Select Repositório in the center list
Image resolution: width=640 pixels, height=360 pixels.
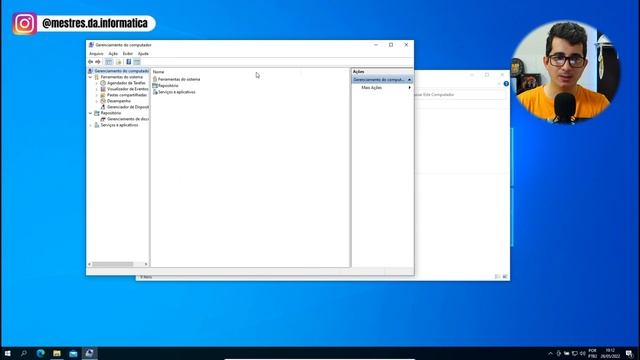(x=168, y=86)
